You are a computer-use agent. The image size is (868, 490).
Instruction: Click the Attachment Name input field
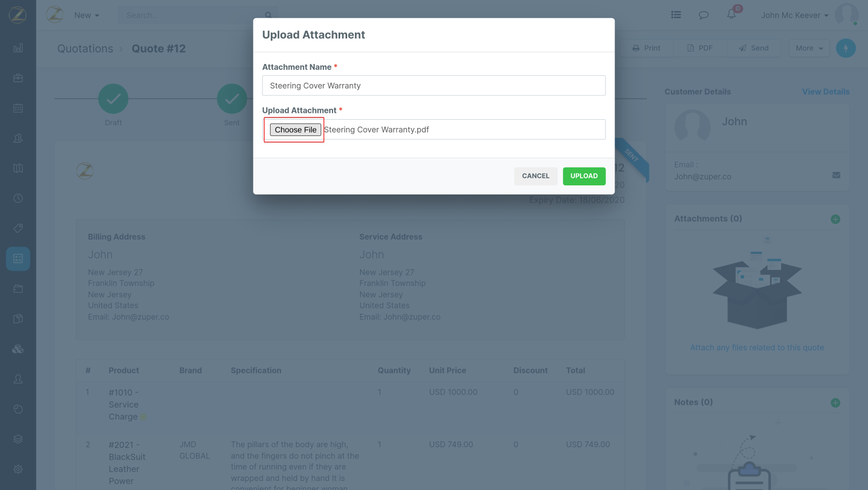(433, 86)
